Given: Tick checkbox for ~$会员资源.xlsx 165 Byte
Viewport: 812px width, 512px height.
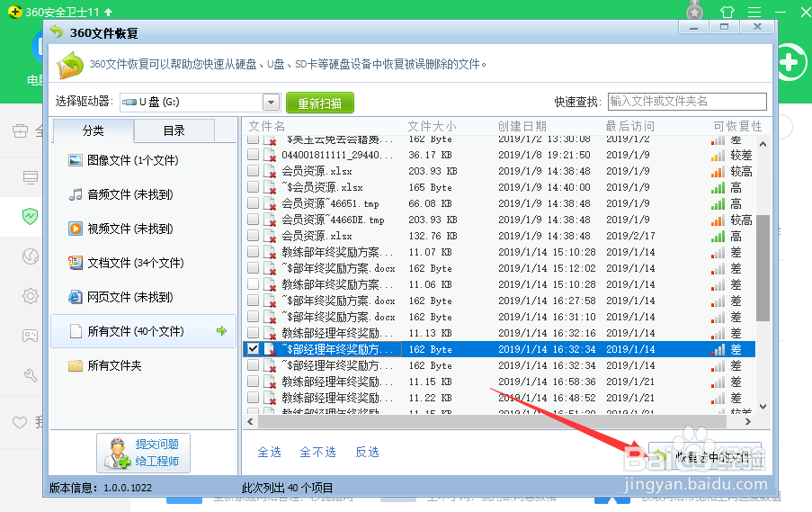Looking at the screenshot, I should pos(253,186).
